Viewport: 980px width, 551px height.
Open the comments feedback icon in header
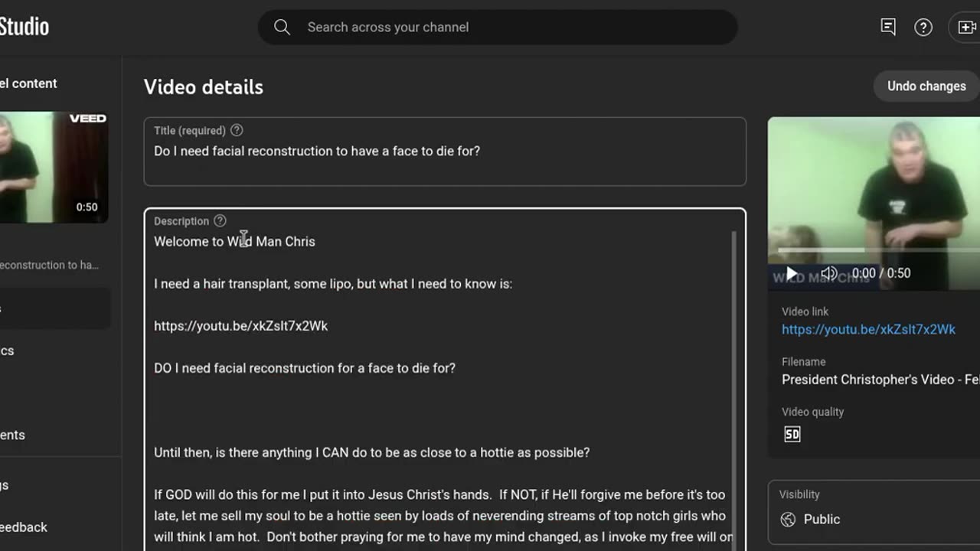(x=888, y=27)
